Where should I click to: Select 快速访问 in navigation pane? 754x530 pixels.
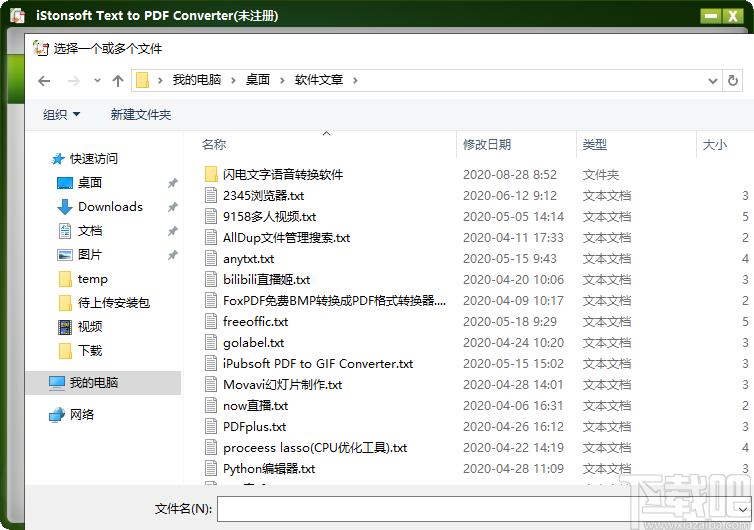click(x=93, y=159)
